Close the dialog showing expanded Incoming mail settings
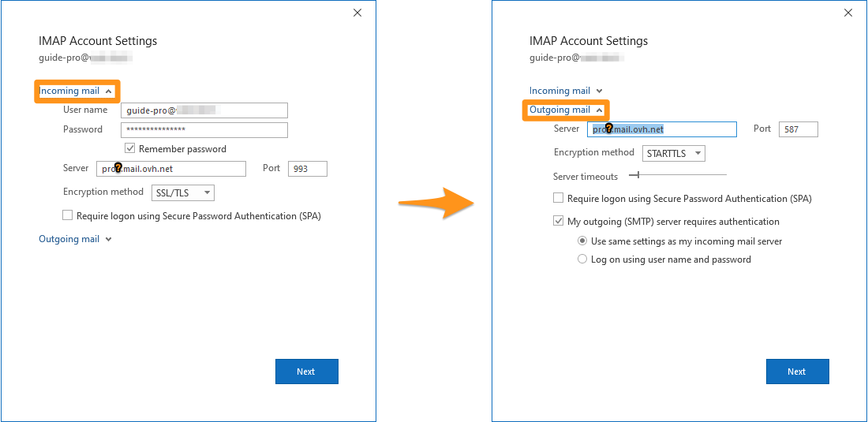Screen dimensions: 868x422 pyautogui.click(x=357, y=13)
